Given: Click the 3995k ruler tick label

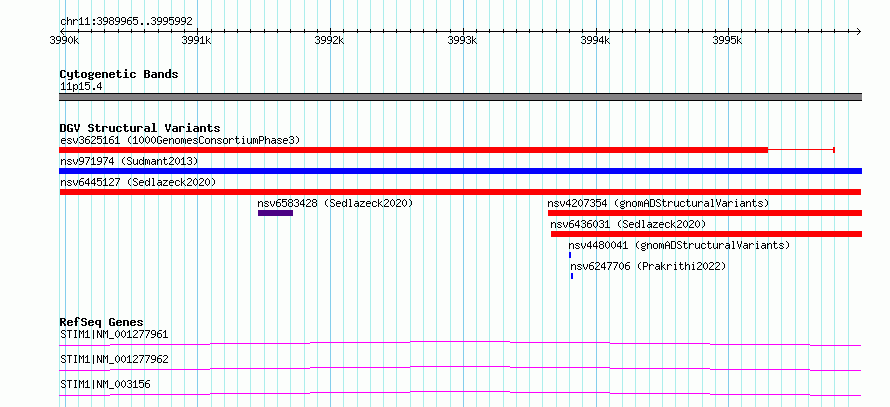Looking at the screenshot, I should tap(728, 41).
